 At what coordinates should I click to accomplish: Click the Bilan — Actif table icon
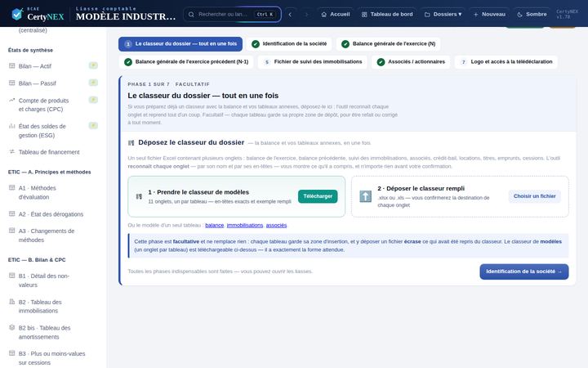coord(12,65)
